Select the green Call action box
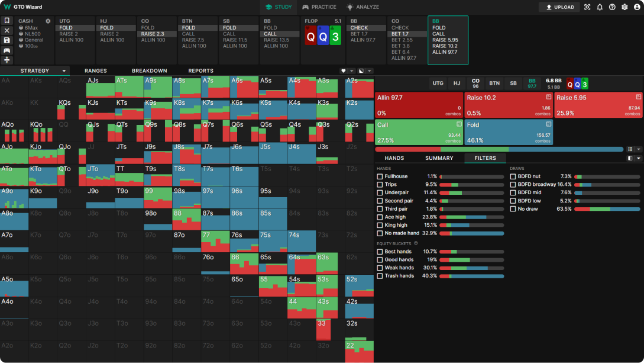The width and height of the screenshot is (644, 363). [x=419, y=132]
